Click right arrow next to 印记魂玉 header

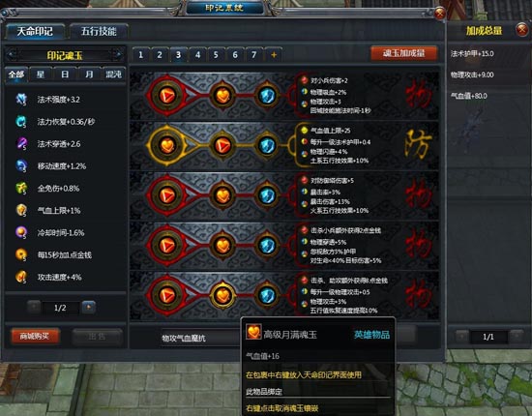pyautogui.click(x=118, y=54)
